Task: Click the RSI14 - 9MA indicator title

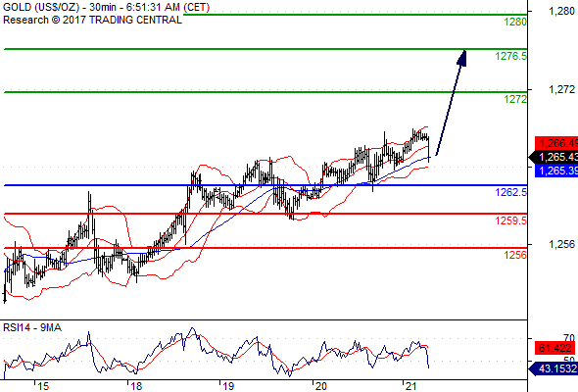Action: click(32, 327)
